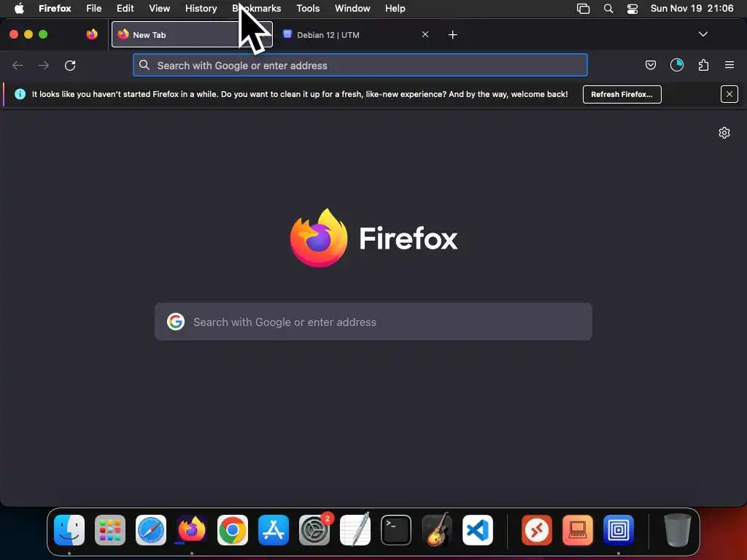Image resolution: width=747 pixels, height=560 pixels.
Task: Open the Help menu
Action: (x=395, y=9)
